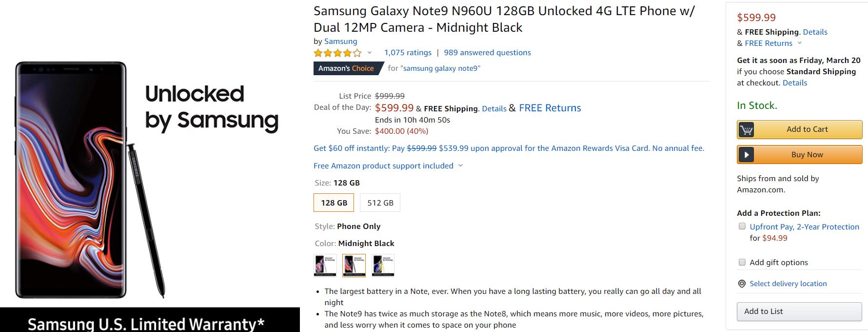The image size is (868, 332).
Task: Click the Samsung brand link
Action: click(x=340, y=41)
